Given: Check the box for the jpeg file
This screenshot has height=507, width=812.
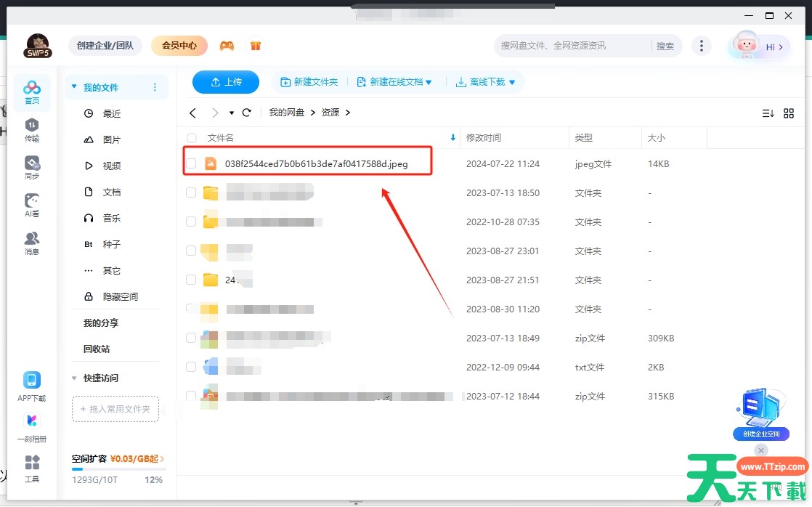Looking at the screenshot, I should tap(191, 164).
